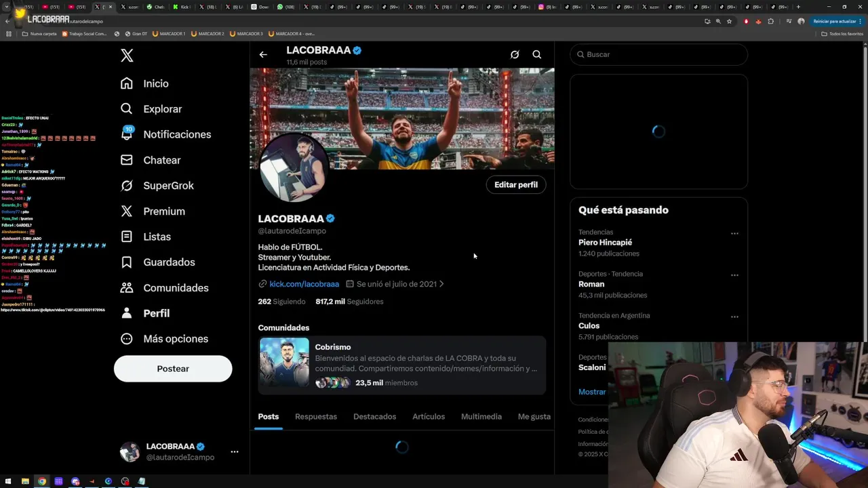Click the Postear button
Image resolution: width=868 pixels, height=488 pixels.
tap(173, 369)
